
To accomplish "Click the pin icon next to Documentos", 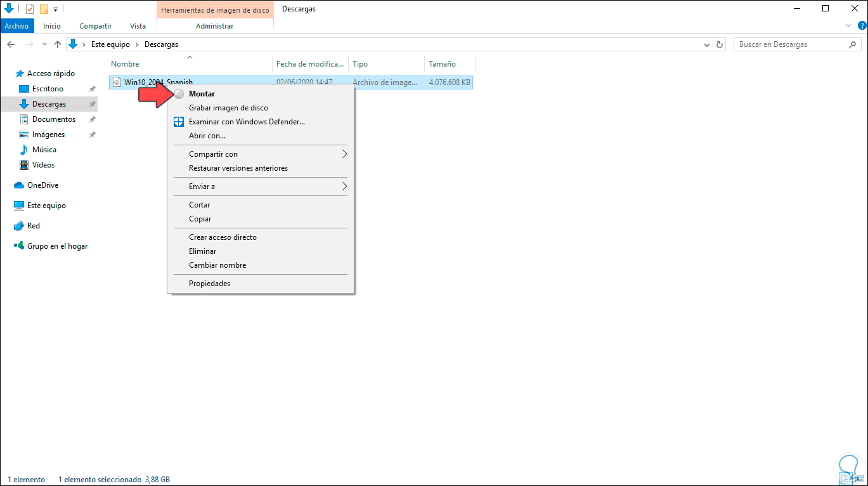I will 92,119.
